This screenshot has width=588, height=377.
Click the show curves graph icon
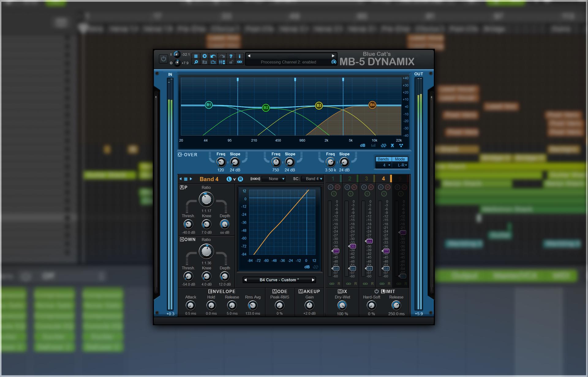(x=213, y=62)
